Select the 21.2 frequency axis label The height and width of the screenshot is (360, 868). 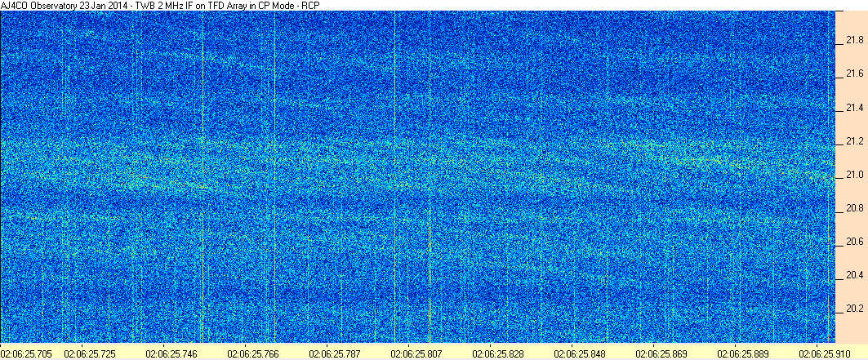[x=855, y=141]
